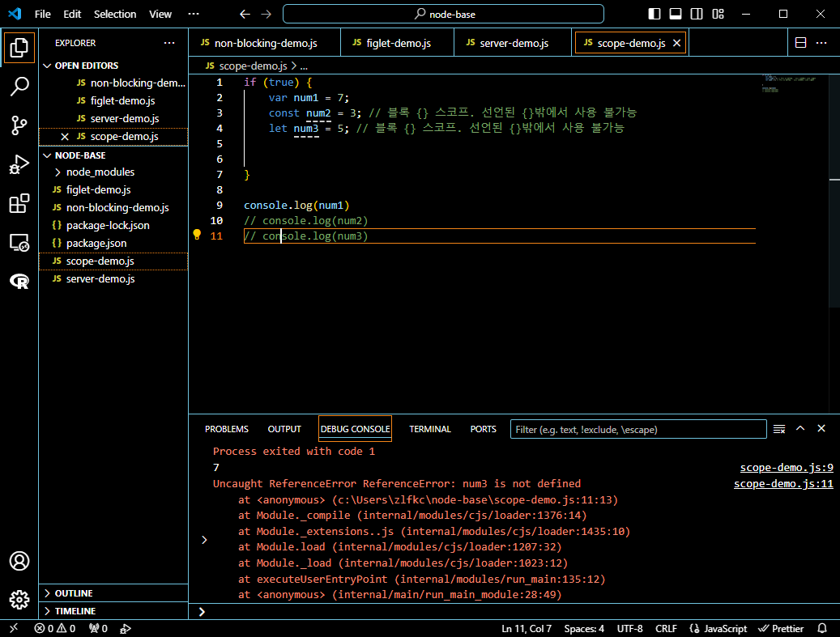Switch to non-blocking-demo.js editor tab
Screen dimensions: 840x637
click(265, 43)
